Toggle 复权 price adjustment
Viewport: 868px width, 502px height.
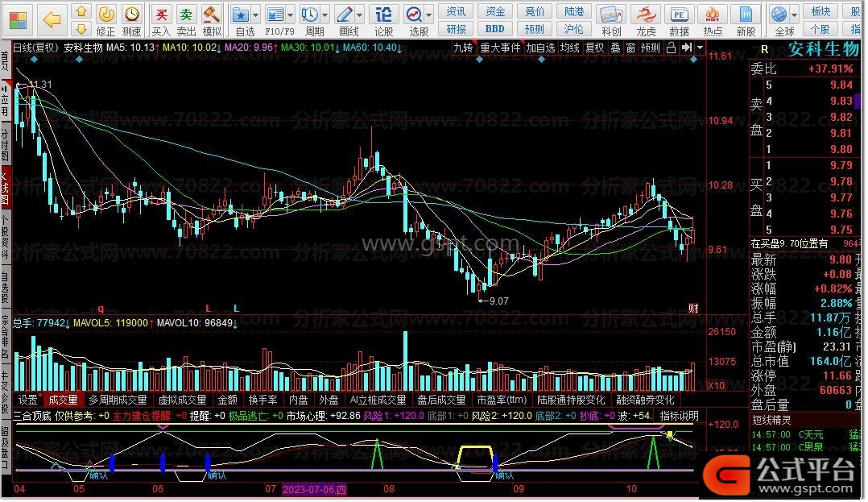tap(595, 48)
